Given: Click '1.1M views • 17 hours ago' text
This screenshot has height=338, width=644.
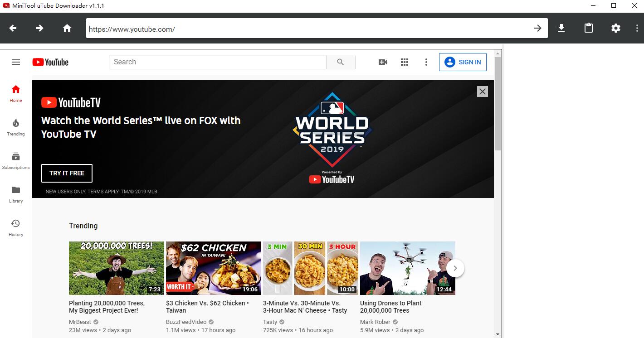Looking at the screenshot, I should [201, 330].
